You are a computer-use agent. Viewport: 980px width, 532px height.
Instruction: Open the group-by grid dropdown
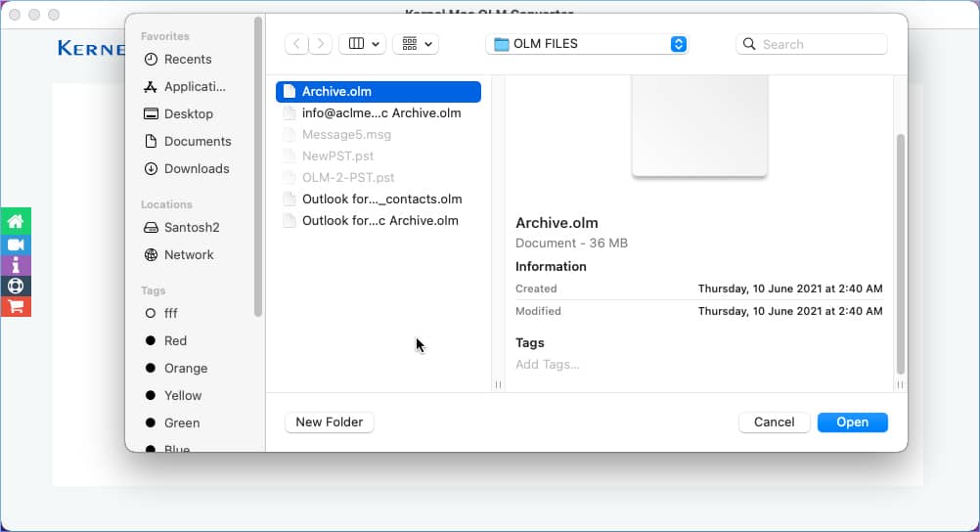[416, 44]
